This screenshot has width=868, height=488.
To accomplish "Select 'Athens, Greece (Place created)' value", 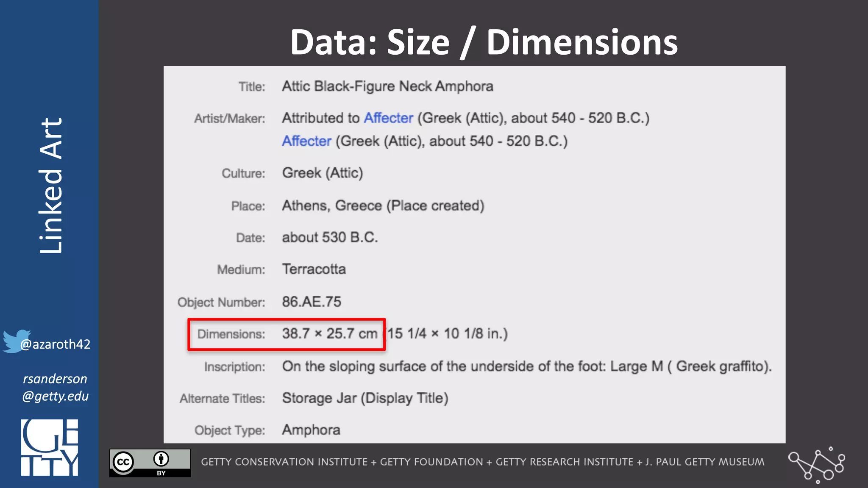I will point(383,205).
